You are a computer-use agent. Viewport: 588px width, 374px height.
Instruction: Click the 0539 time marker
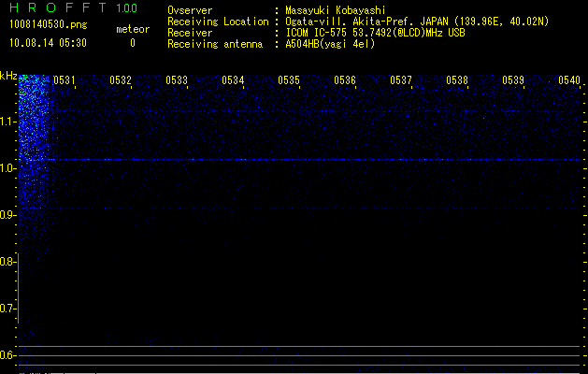(513, 80)
